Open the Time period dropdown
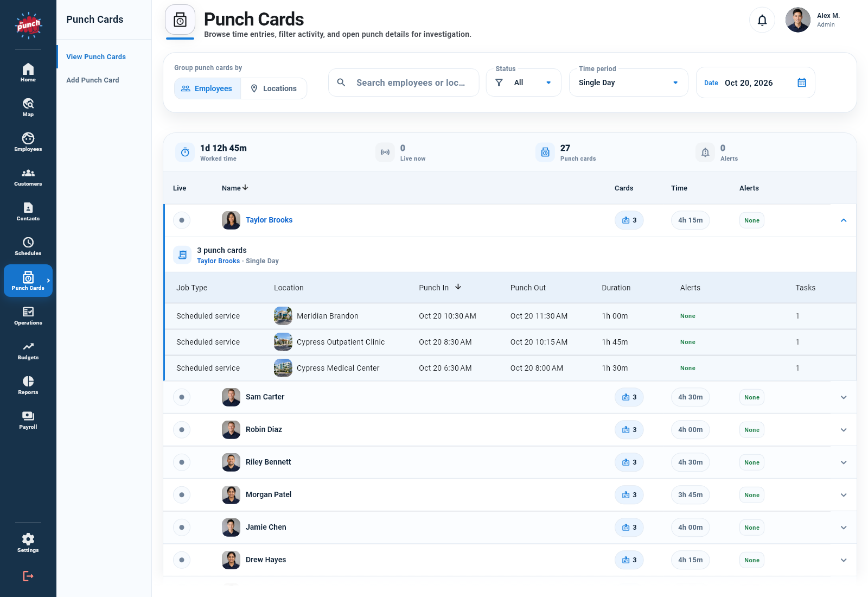 coord(629,82)
